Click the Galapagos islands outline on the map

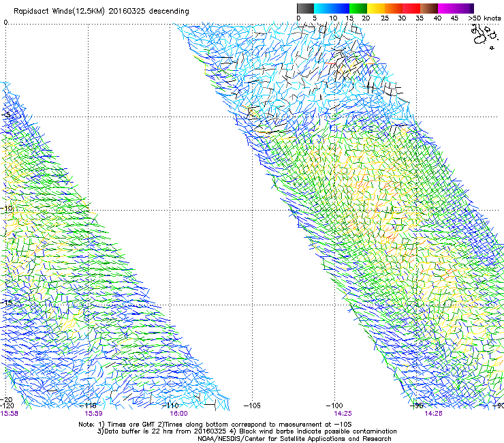(x=484, y=36)
